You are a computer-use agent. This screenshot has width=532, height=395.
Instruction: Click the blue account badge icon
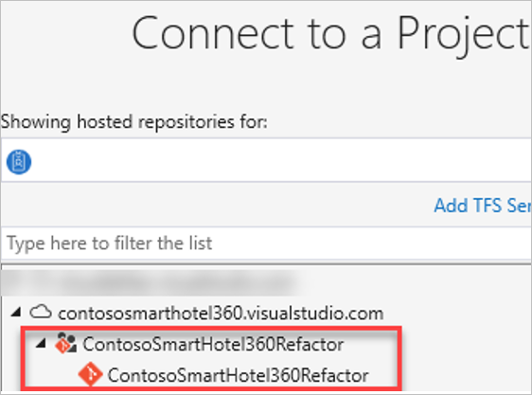click(19, 162)
